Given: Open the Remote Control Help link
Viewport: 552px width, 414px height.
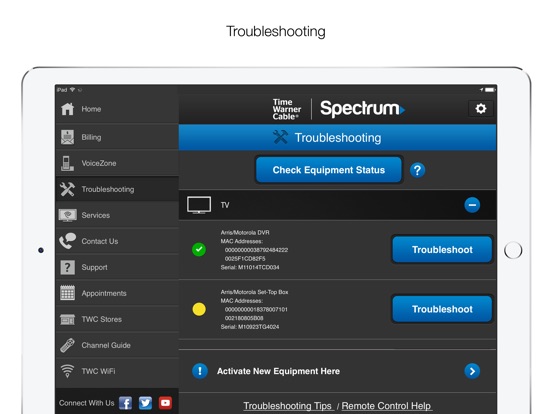Looking at the screenshot, I should [x=387, y=406].
